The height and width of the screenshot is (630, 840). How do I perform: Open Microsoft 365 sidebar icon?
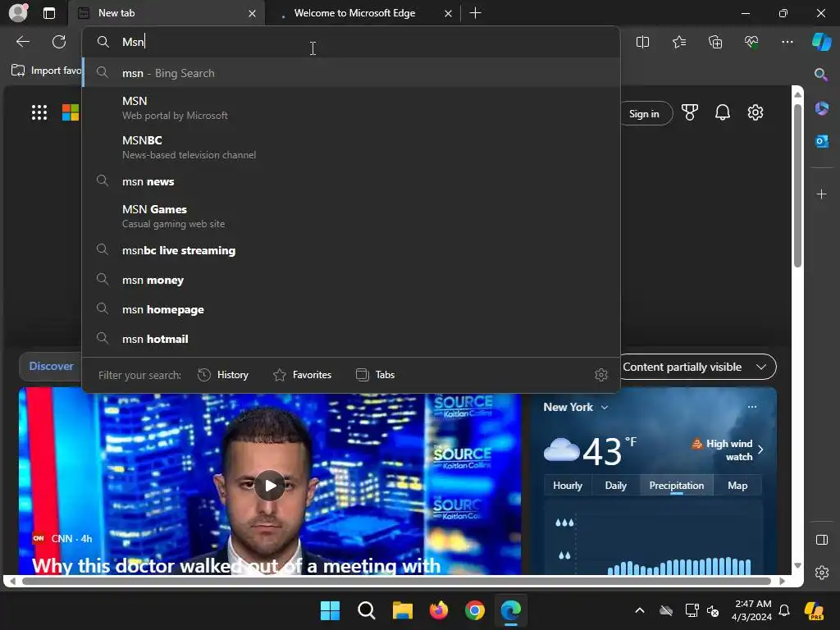[821, 109]
